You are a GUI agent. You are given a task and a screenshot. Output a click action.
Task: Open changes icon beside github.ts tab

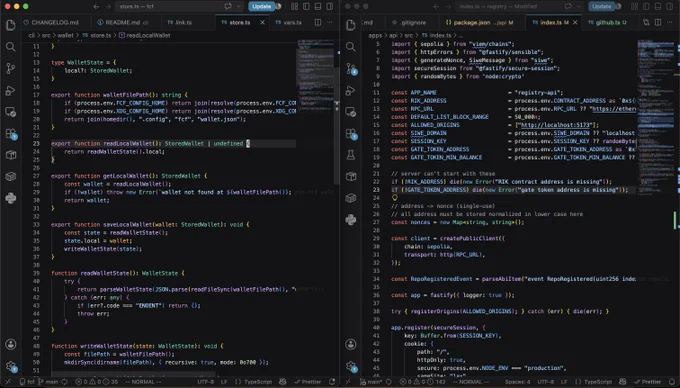(646, 22)
